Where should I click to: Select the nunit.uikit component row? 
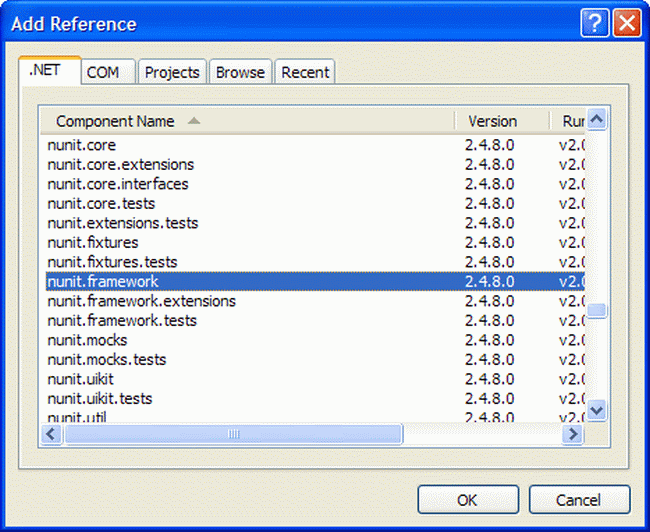(x=80, y=379)
